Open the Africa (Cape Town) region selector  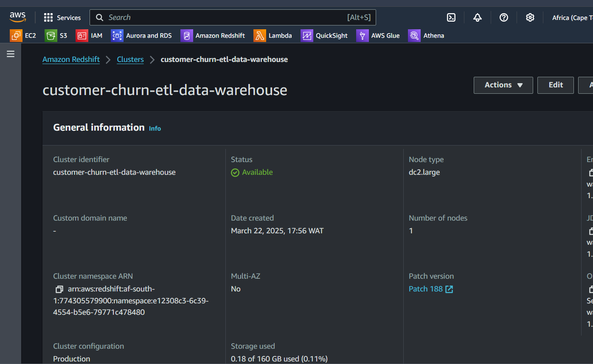coord(572,17)
